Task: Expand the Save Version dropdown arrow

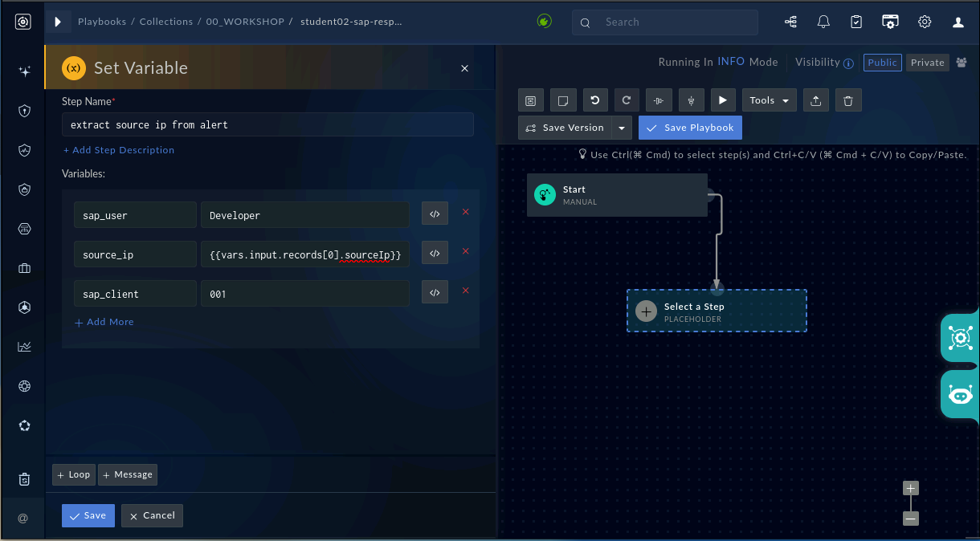Action: click(x=623, y=128)
